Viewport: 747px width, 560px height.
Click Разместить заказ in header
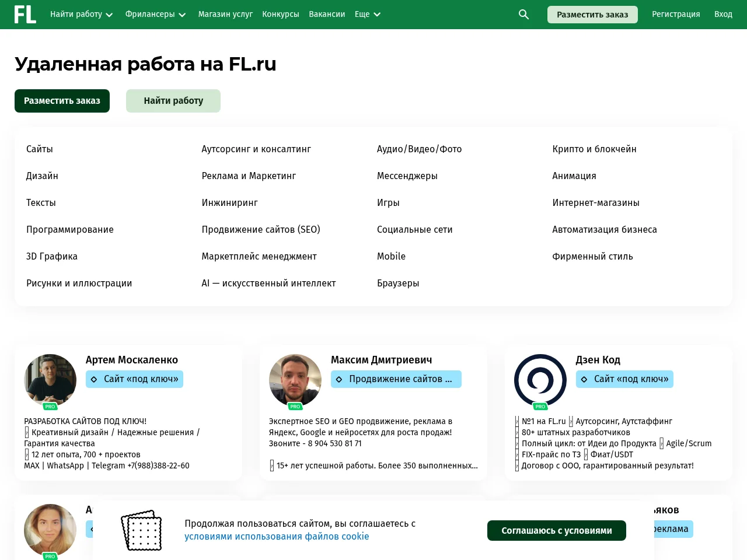click(592, 15)
